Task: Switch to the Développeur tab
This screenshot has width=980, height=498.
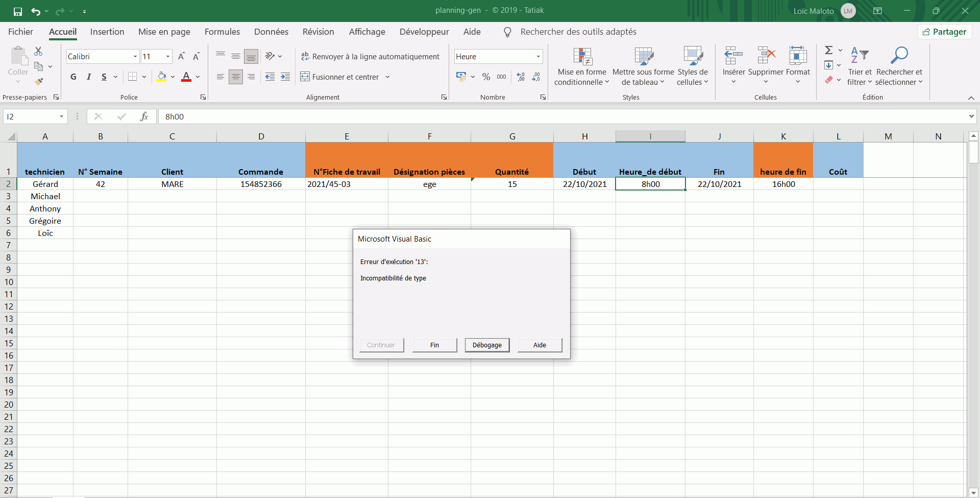Action: [x=424, y=32]
